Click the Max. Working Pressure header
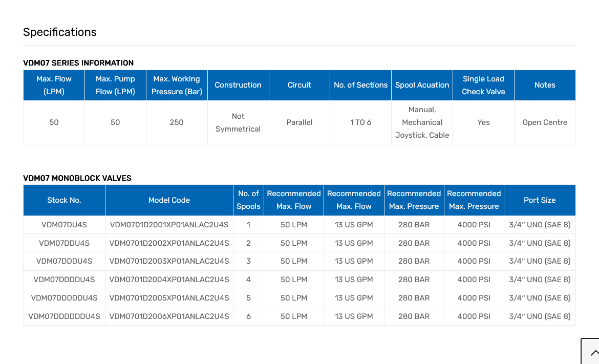Viewport: 599px width, 364px height. coord(177,85)
